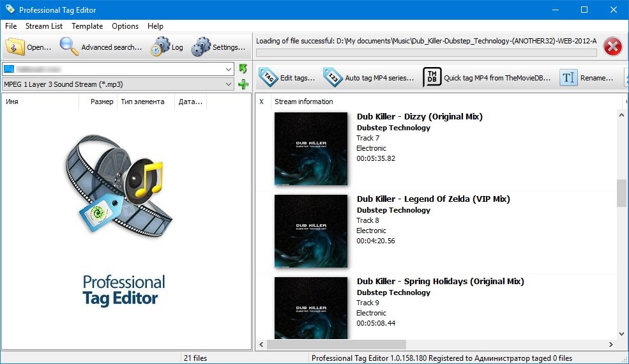Click the horizontal scrollbar right arrow
The image size is (629, 364).
[x=611, y=344]
